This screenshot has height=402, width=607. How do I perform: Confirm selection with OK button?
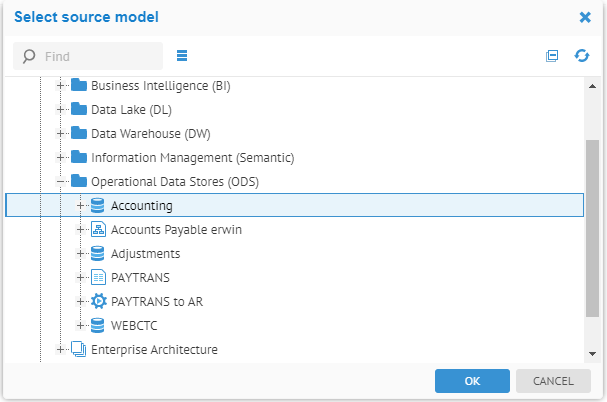[472, 381]
